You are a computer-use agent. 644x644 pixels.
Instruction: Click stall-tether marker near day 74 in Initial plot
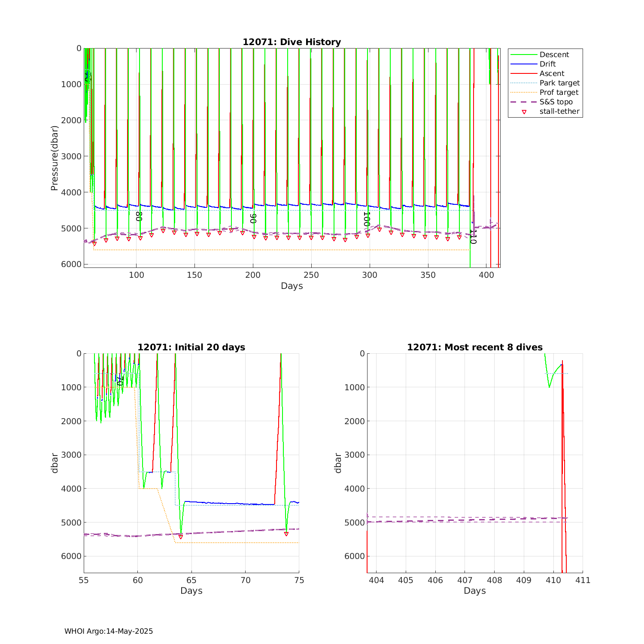coord(286,534)
